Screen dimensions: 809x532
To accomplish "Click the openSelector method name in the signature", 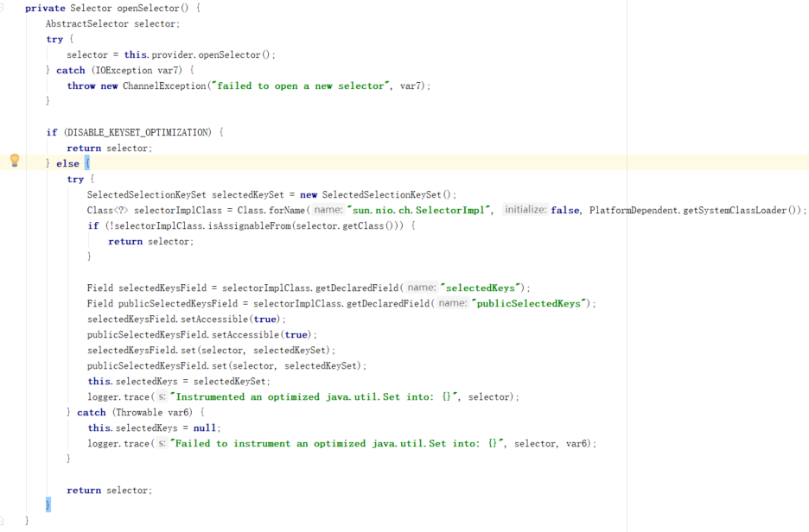I will click(x=148, y=9).
